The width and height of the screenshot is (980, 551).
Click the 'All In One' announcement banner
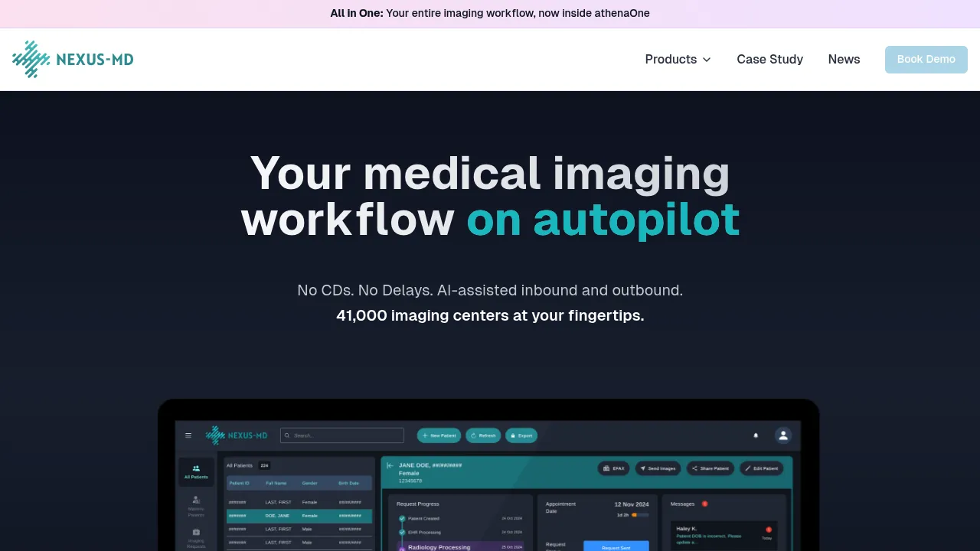490,14
